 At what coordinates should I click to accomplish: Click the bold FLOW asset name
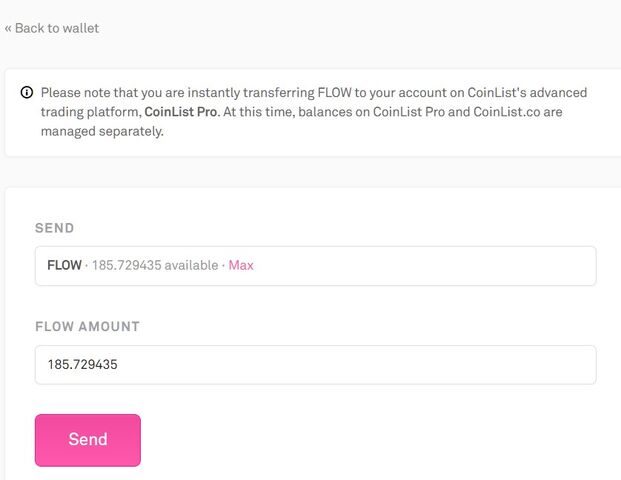65,265
